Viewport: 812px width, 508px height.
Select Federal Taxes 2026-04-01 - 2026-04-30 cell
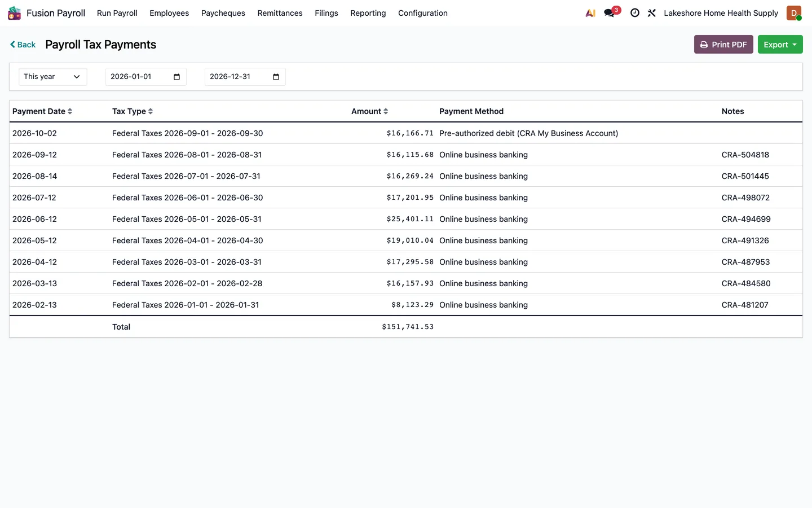pos(188,240)
